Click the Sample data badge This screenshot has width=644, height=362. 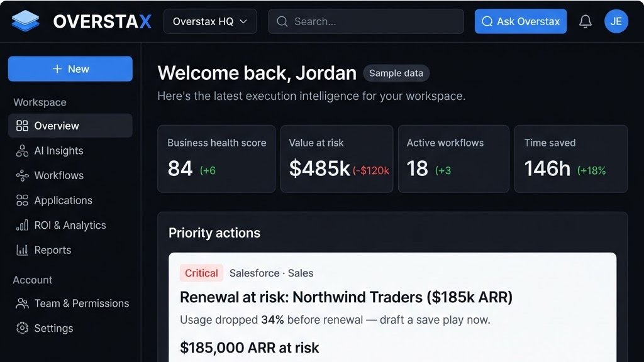396,73
